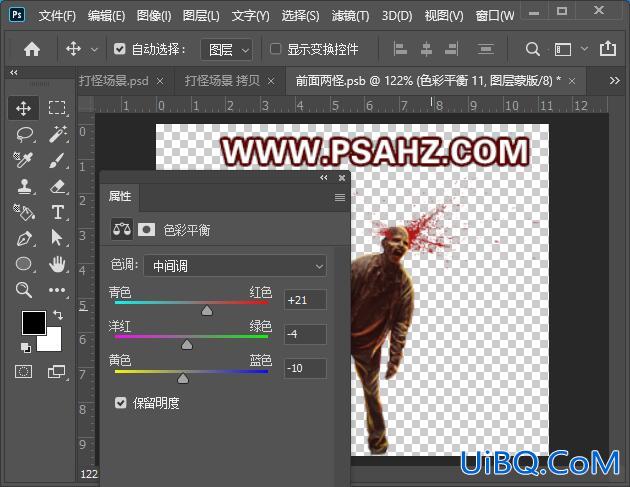
Task: Expand the Move tool preset arrow
Action: (94, 50)
